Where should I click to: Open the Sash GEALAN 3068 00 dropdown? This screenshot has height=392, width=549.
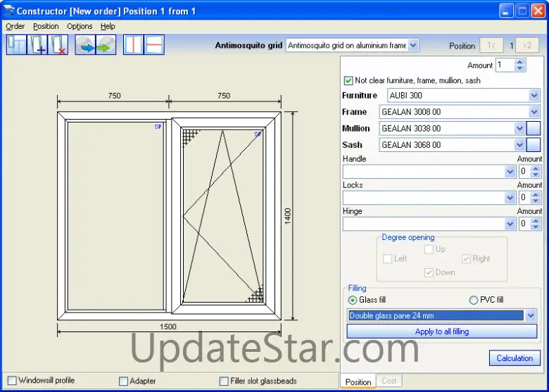pos(519,145)
